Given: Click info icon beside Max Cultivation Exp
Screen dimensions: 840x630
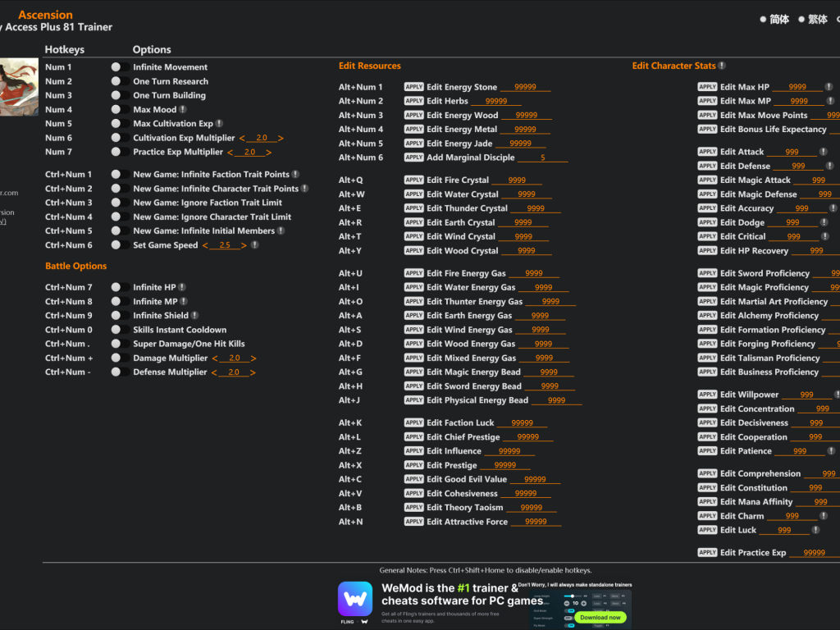Looking at the screenshot, I should 219,124.
